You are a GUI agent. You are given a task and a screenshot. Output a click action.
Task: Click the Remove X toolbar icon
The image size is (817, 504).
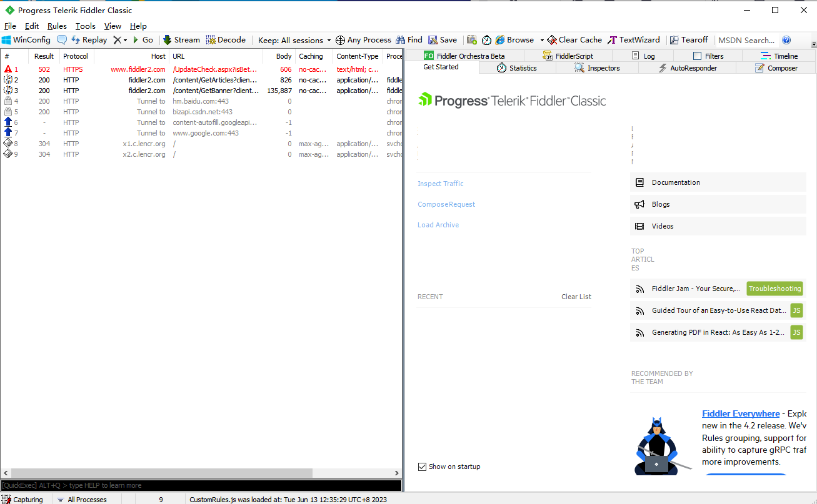click(117, 40)
